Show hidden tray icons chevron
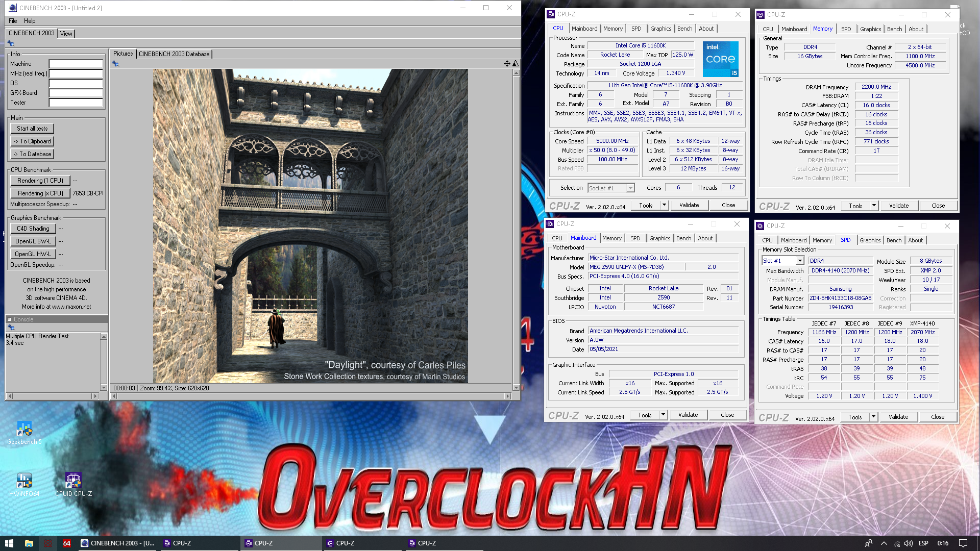Viewport: 980px width, 551px height. (884, 543)
